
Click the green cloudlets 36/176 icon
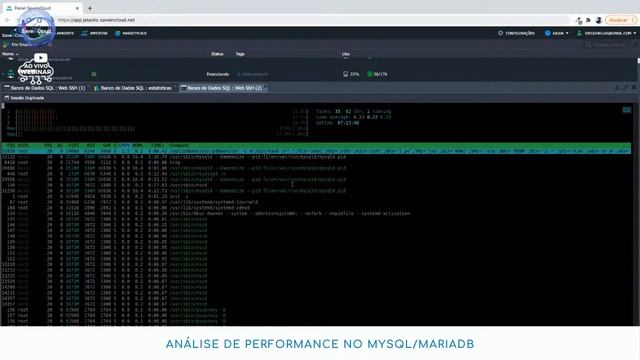click(x=370, y=74)
